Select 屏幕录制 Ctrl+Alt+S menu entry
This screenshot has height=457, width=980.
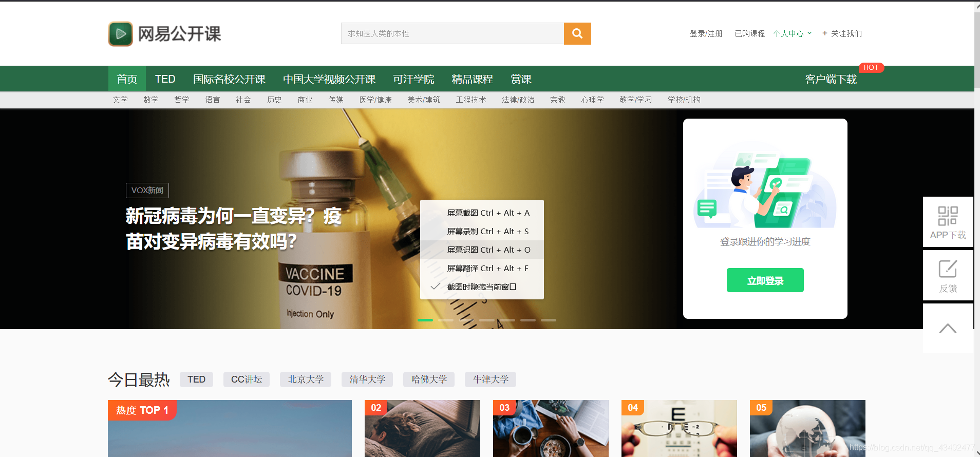click(x=482, y=231)
